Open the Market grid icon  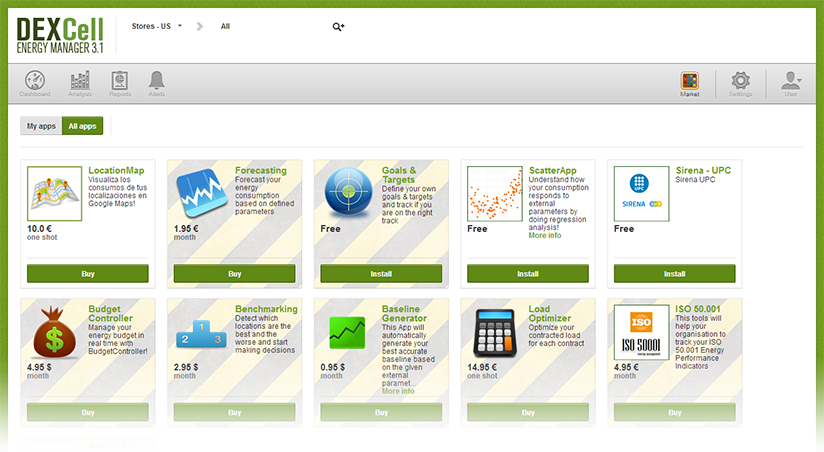click(689, 84)
